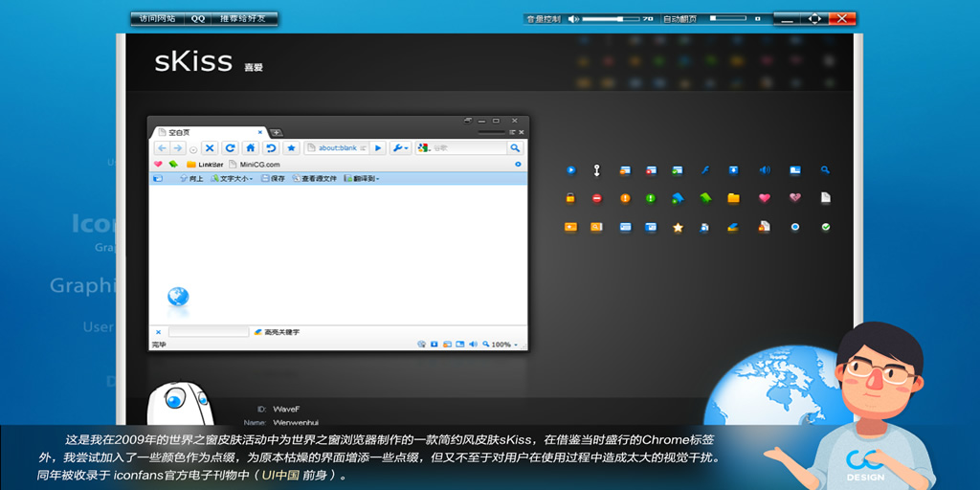Click the 向上 toolbar button

(x=191, y=179)
